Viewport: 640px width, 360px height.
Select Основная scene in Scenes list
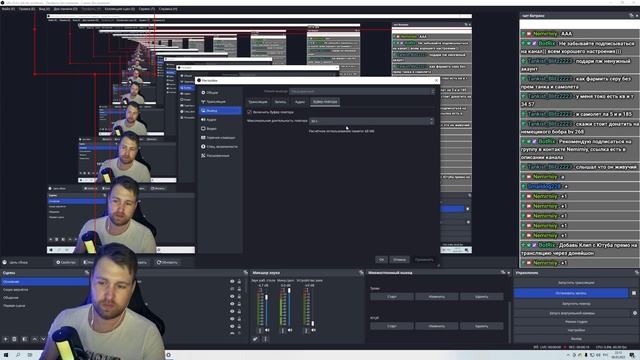point(45,282)
